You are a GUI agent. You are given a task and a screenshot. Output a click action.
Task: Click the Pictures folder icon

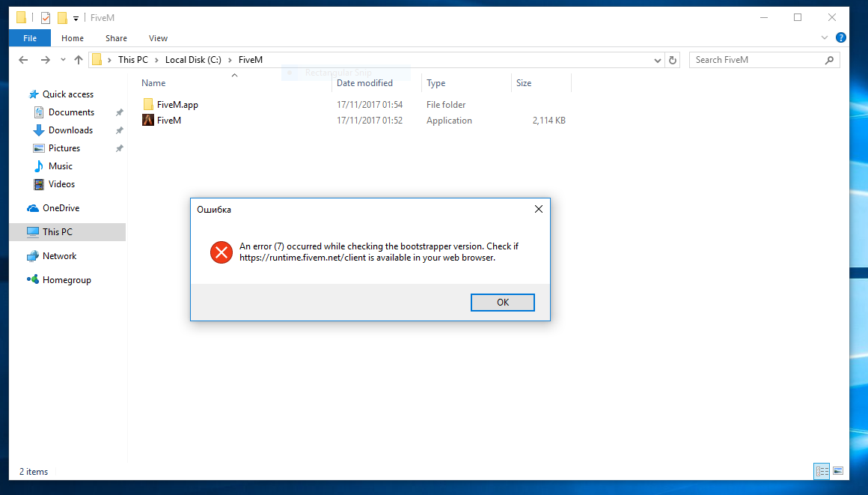coord(39,148)
